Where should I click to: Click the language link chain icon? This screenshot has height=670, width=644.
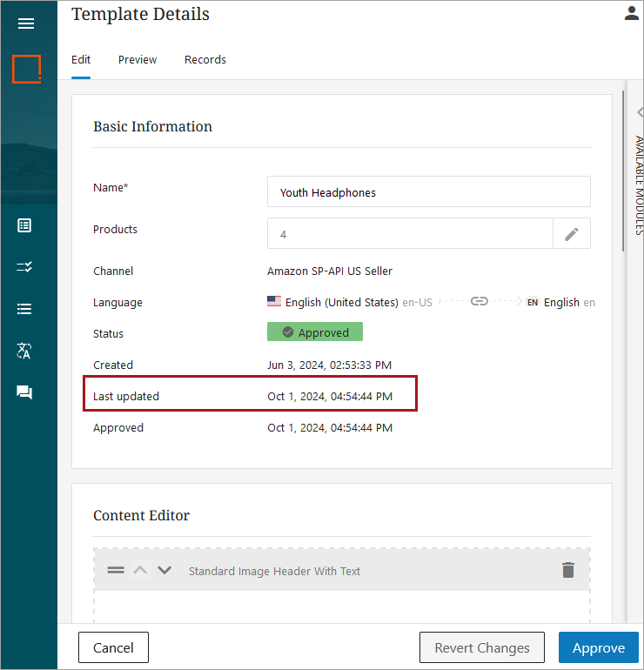coord(479,302)
